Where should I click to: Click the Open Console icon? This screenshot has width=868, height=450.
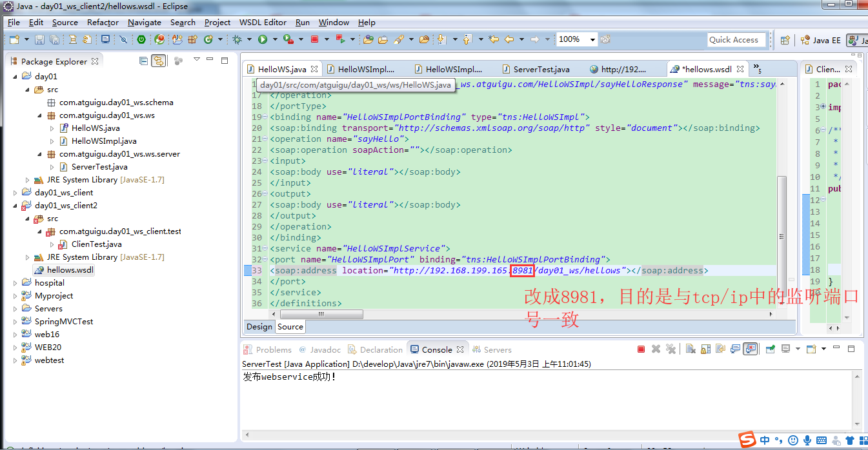811,349
